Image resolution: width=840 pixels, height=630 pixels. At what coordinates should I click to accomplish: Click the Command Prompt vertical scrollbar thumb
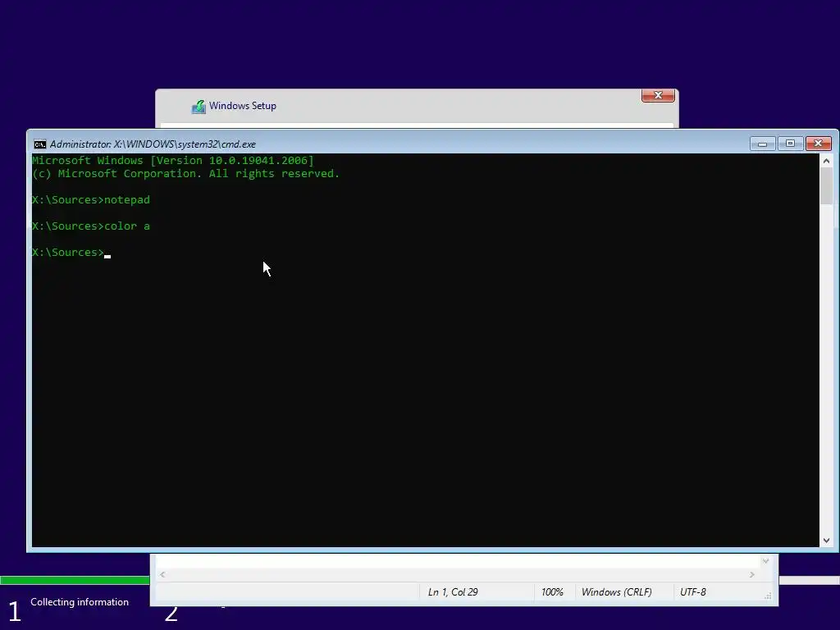click(826, 186)
